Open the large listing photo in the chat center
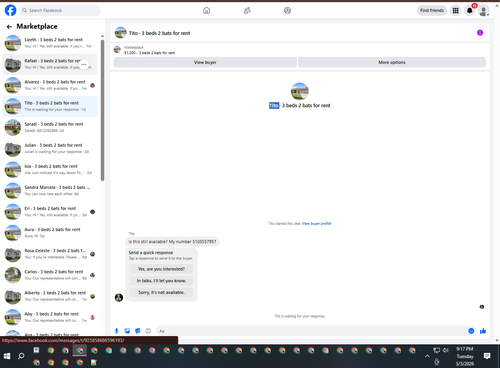This screenshot has width=500, height=368. [300, 91]
